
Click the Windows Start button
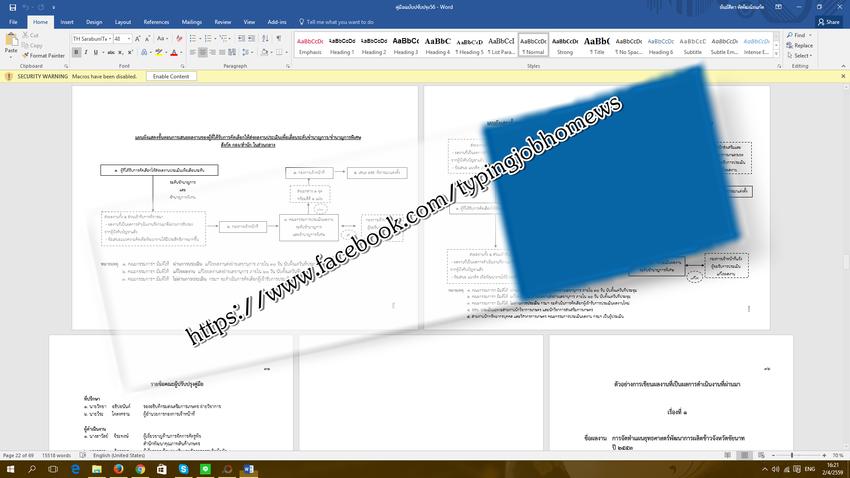click(x=10, y=469)
